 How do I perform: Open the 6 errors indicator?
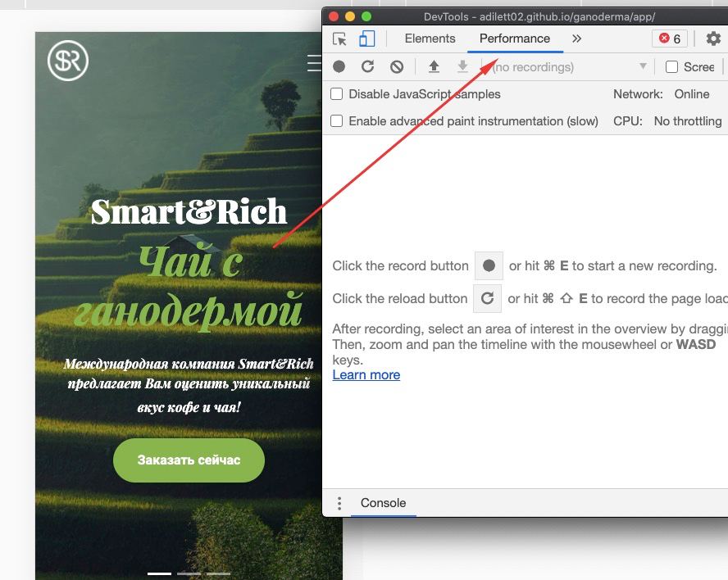coord(670,39)
